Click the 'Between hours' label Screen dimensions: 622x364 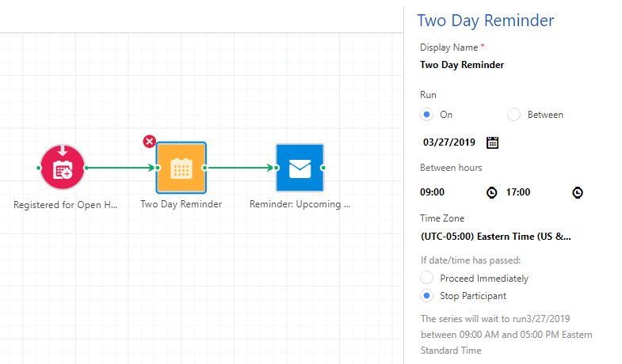(x=451, y=168)
